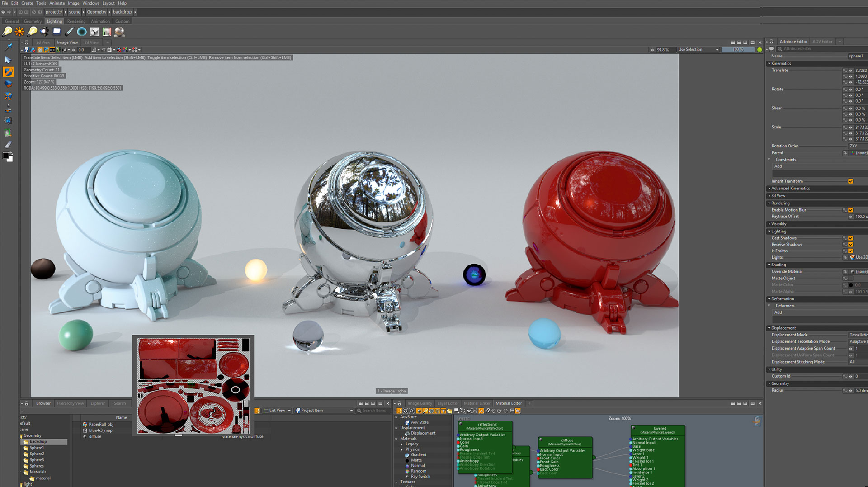The image size is (868, 487).
Task: Click the Cornell box shelf icon
Action: tap(107, 31)
